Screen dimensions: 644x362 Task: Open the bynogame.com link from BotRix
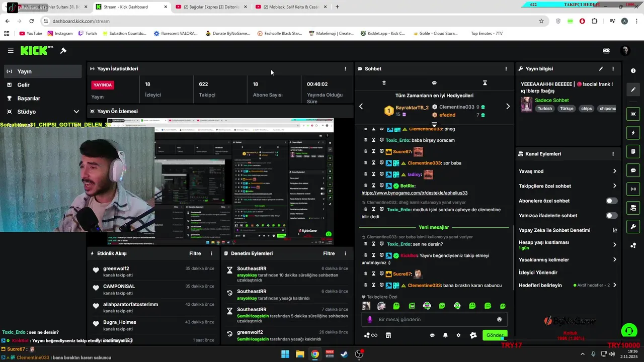[x=415, y=193]
